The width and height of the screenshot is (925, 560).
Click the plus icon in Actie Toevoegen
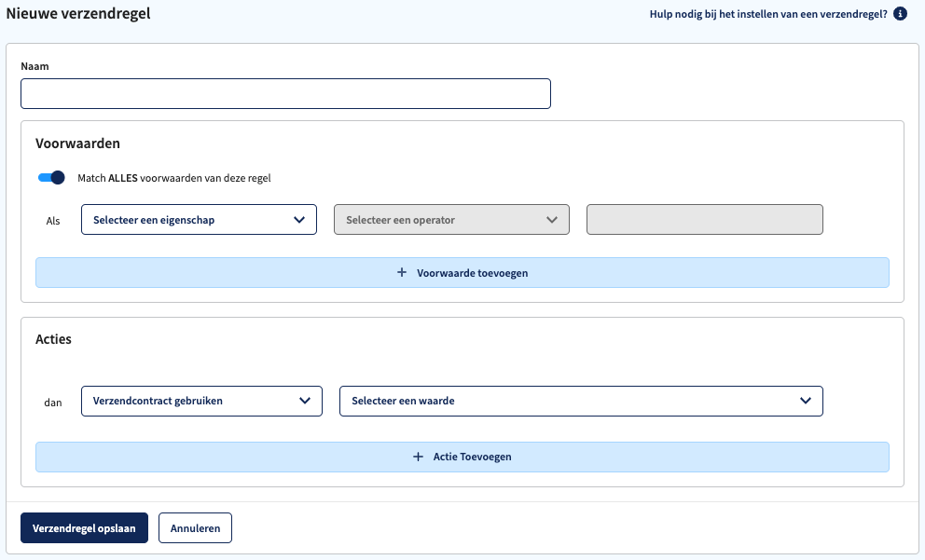click(418, 457)
